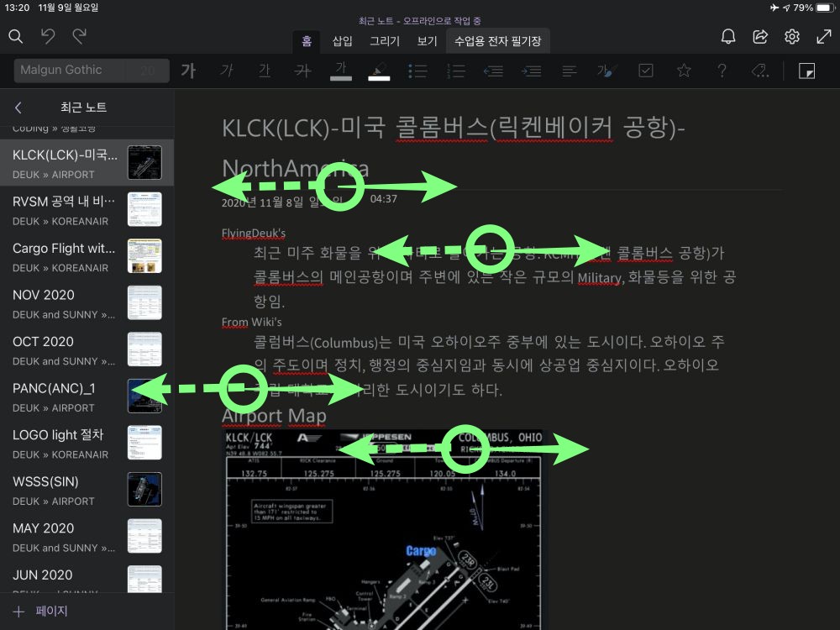Add a sticky note with the toolbar note icon

coord(806,71)
